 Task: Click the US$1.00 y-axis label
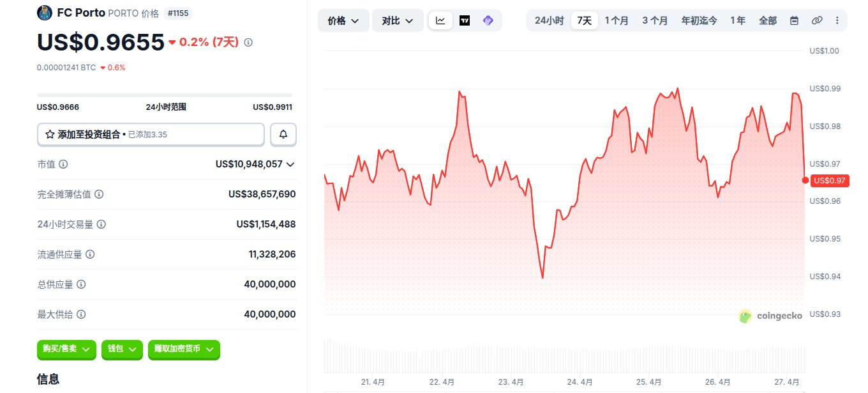pos(823,51)
